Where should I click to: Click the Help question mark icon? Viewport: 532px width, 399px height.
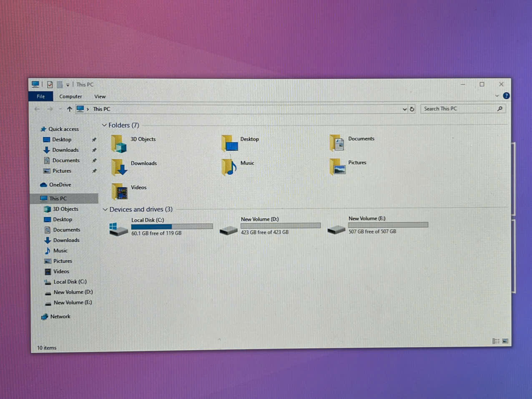tap(506, 96)
